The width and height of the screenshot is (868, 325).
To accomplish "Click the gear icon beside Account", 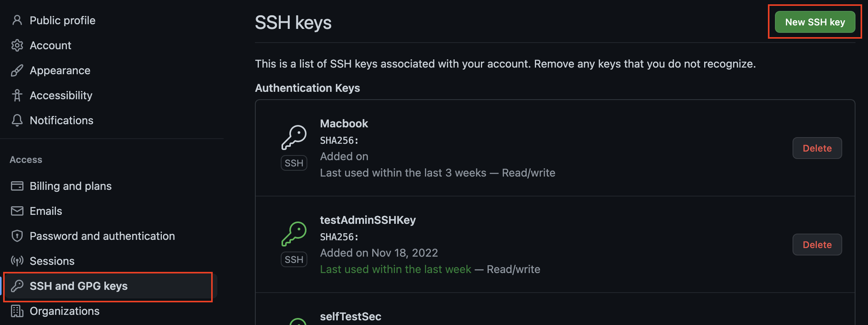I will 17,45.
